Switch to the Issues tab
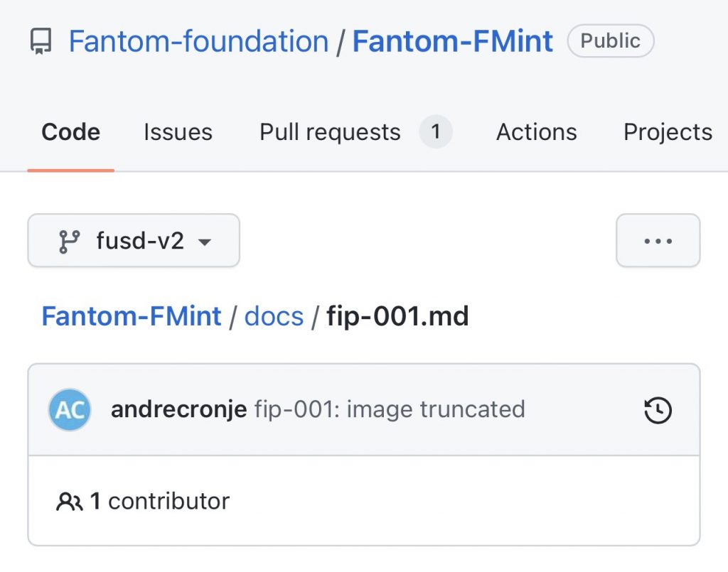728x572 pixels. [178, 131]
